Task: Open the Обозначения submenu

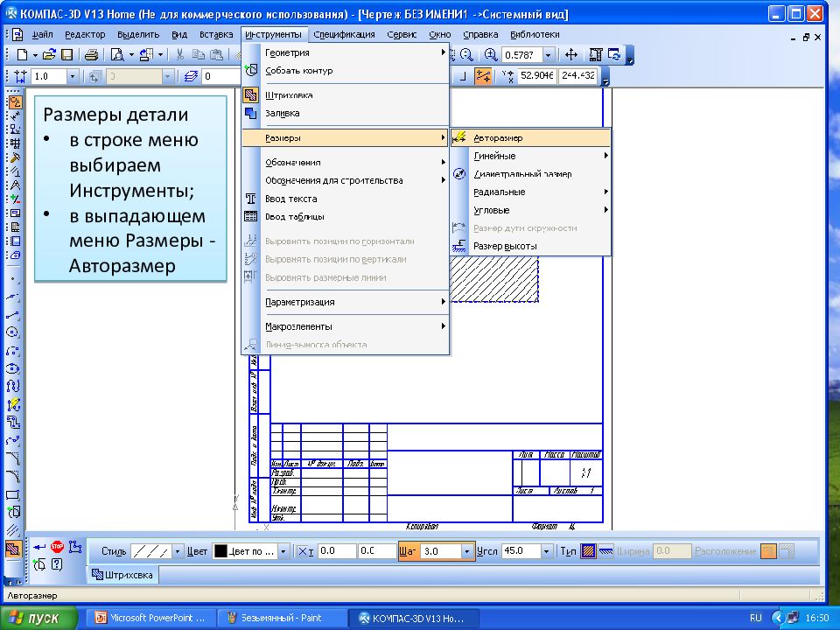Action: 345,163
